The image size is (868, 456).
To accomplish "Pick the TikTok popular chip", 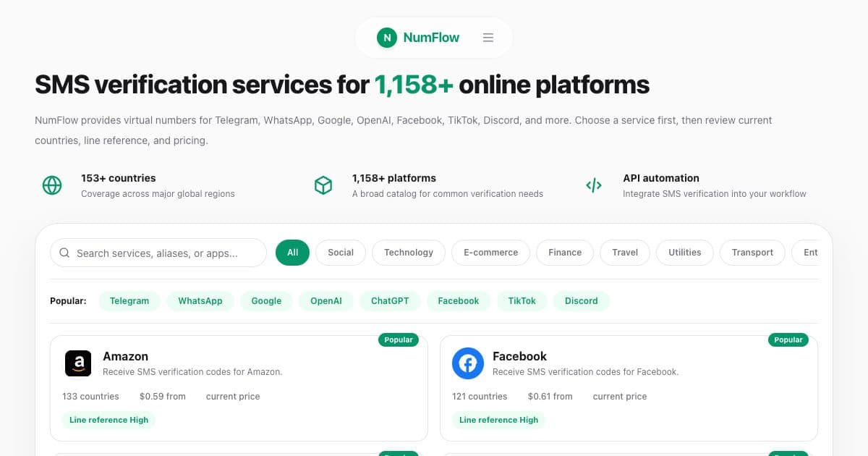I will (x=522, y=301).
